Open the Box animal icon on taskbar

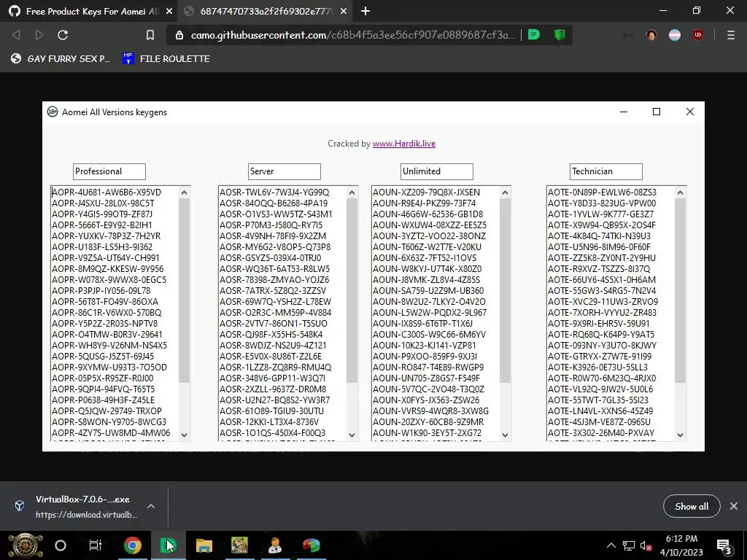(239, 545)
